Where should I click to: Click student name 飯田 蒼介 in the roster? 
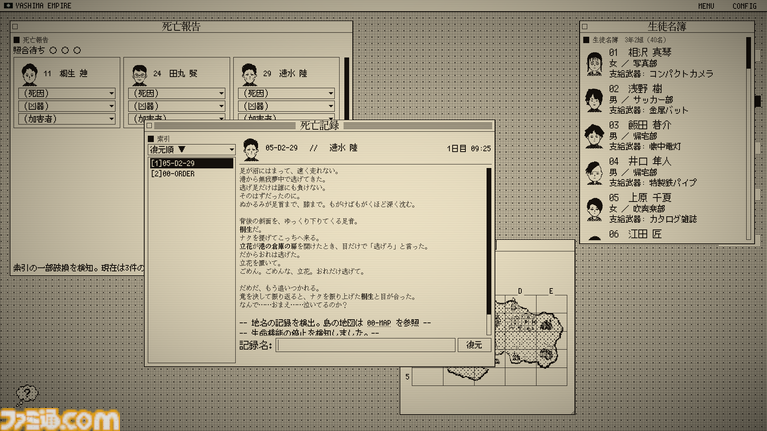point(650,125)
